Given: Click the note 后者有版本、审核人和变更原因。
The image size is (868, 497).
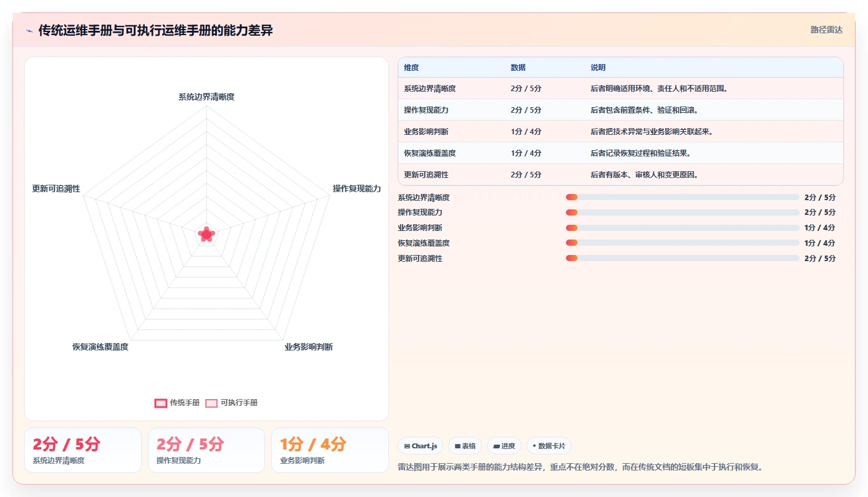Looking at the screenshot, I should (x=644, y=175).
